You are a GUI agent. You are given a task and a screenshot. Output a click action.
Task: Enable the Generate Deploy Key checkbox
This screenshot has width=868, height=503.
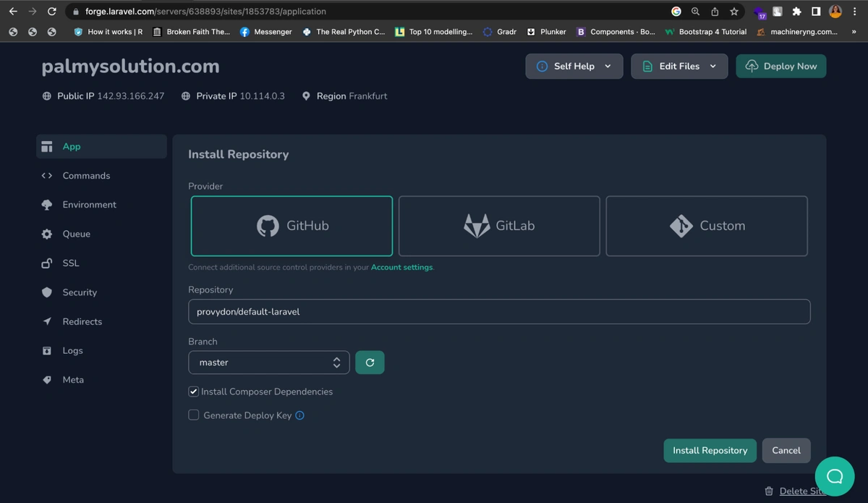(x=193, y=415)
